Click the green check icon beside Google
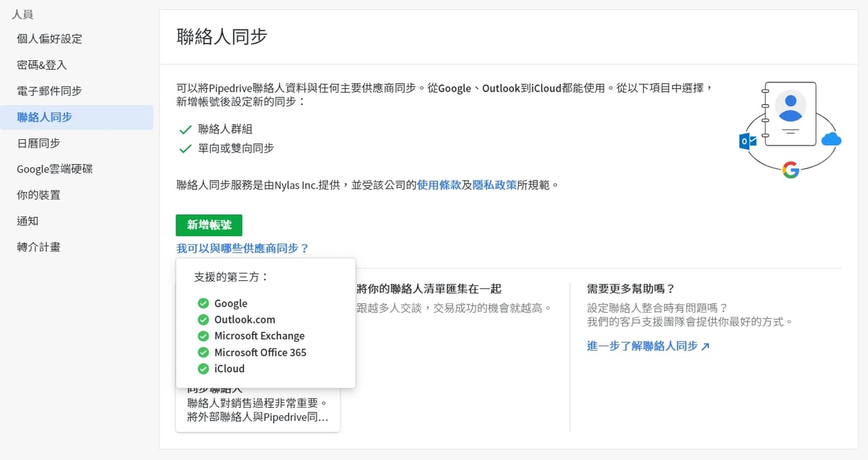This screenshot has height=460, width=868. pyautogui.click(x=203, y=303)
